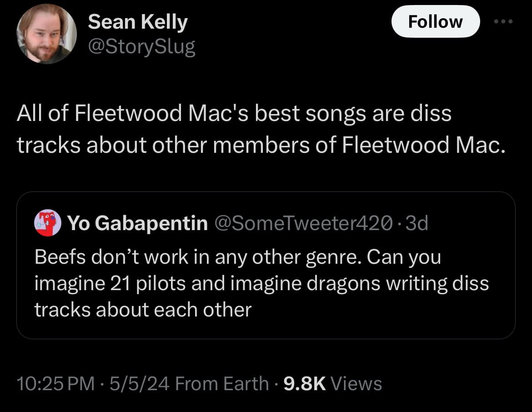Open the quoted tweet about beefs in genres
The height and width of the screenshot is (412, 532).
266,265
